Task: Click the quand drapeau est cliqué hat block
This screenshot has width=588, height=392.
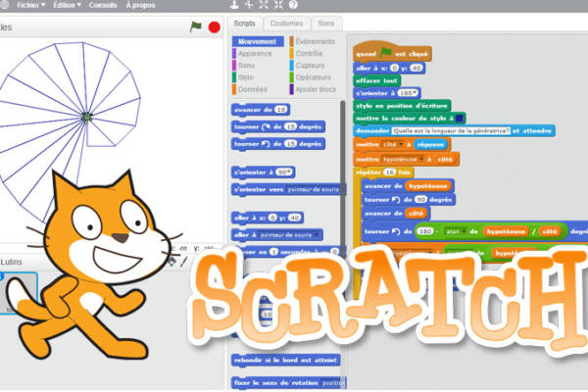Action: pyautogui.click(x=392, y=52)
